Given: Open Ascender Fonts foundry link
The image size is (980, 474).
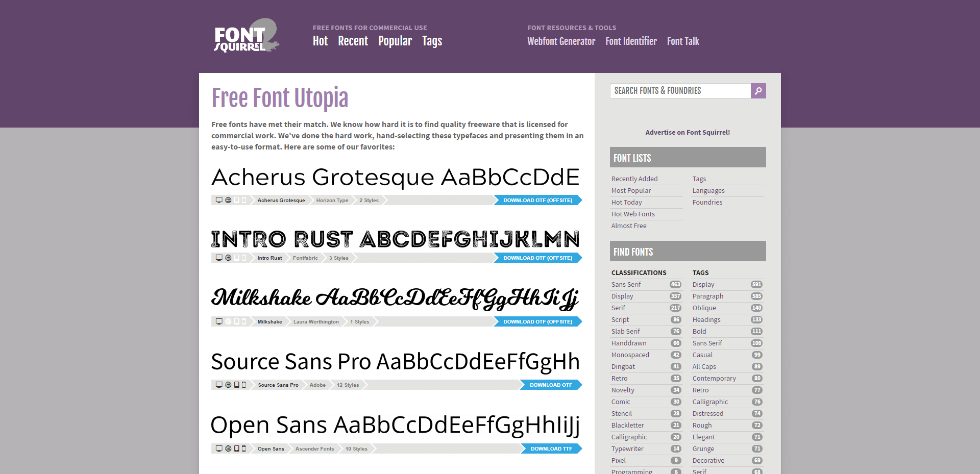Looking at the screenshot, I should pos(314,448).
